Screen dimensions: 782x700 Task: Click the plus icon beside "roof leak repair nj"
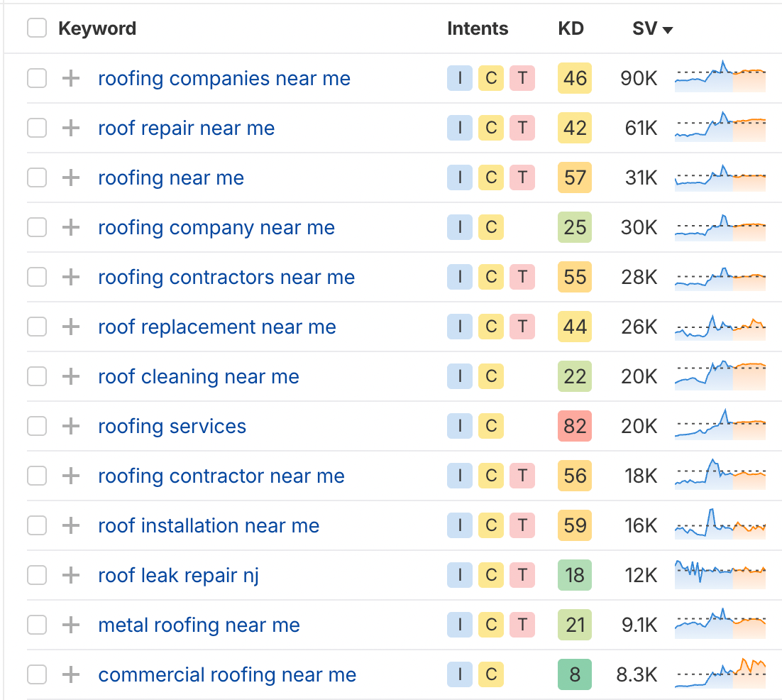click(70, 575)
